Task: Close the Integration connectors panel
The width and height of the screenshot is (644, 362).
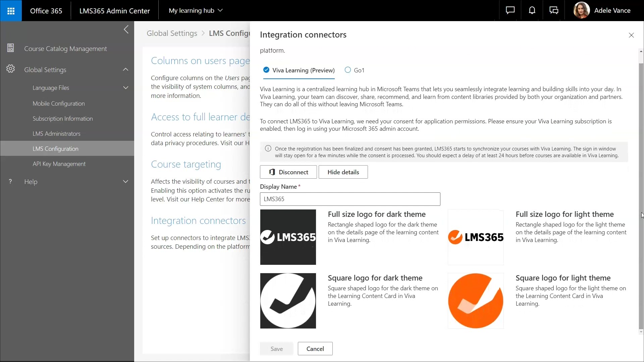Action: (631, 35)
